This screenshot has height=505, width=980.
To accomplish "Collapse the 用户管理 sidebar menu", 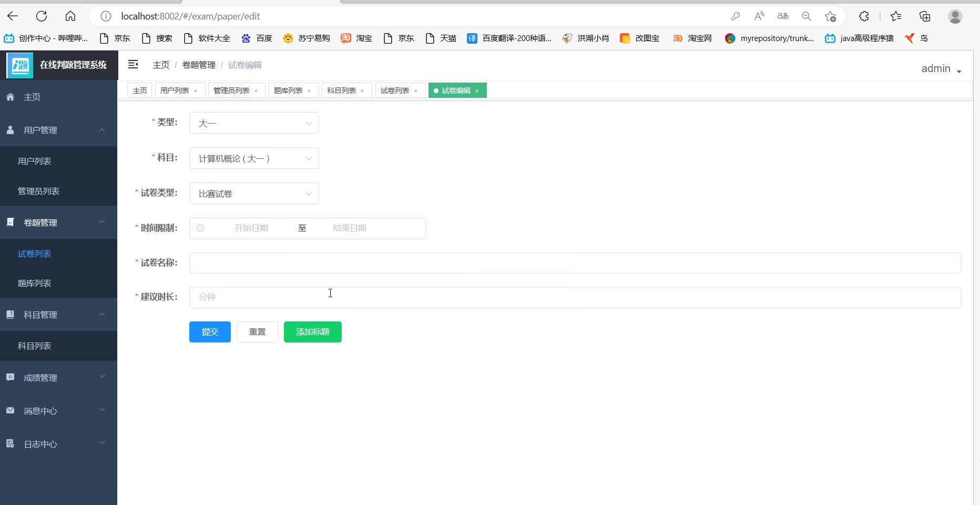I will click(x=58, y=130).
